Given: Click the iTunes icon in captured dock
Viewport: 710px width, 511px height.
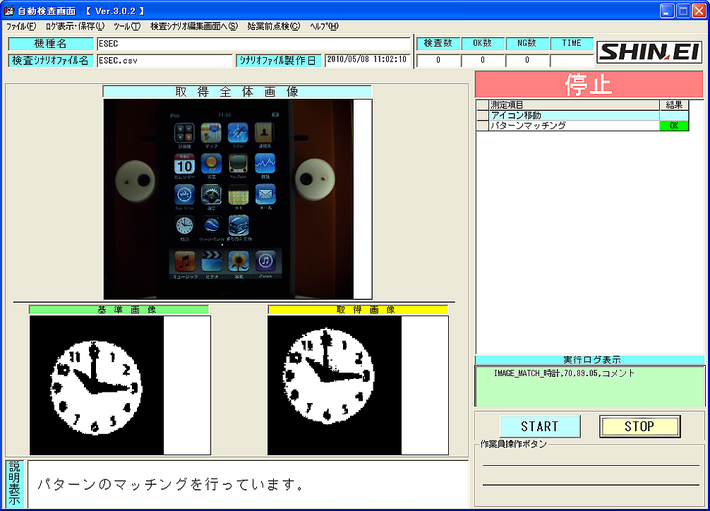Looking at the screenshot, I should (265, 261).
